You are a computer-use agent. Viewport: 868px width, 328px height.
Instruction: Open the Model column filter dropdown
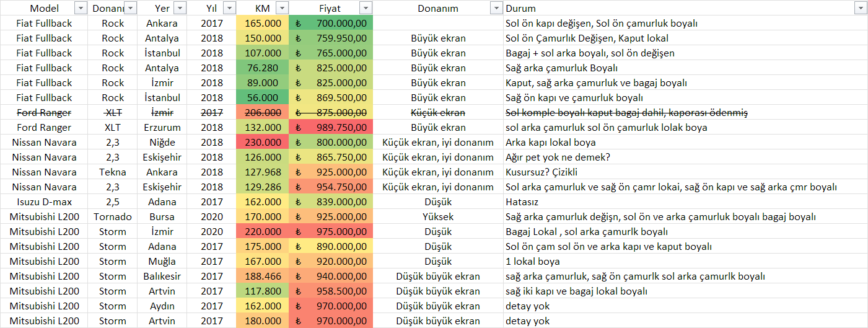click(x=81, y=8)
